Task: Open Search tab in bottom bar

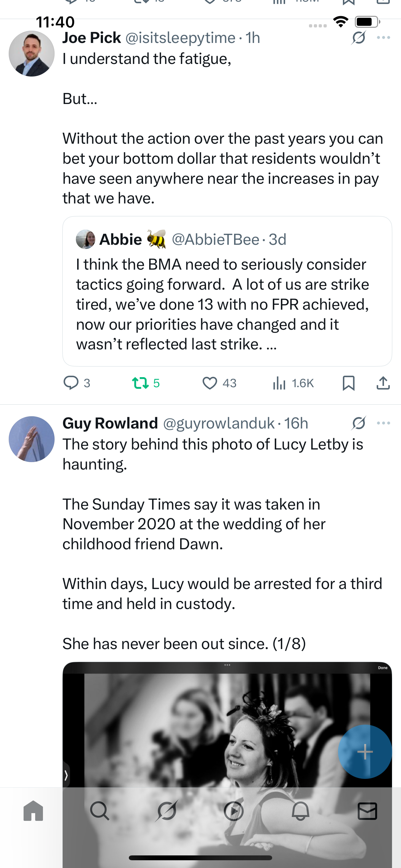Action: 100,811
